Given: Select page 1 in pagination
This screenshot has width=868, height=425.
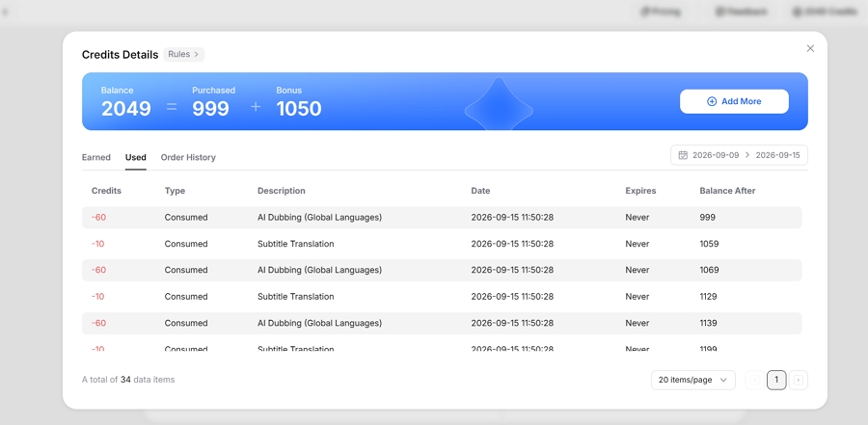Looking at the screenshot, I should click(776, 380).
